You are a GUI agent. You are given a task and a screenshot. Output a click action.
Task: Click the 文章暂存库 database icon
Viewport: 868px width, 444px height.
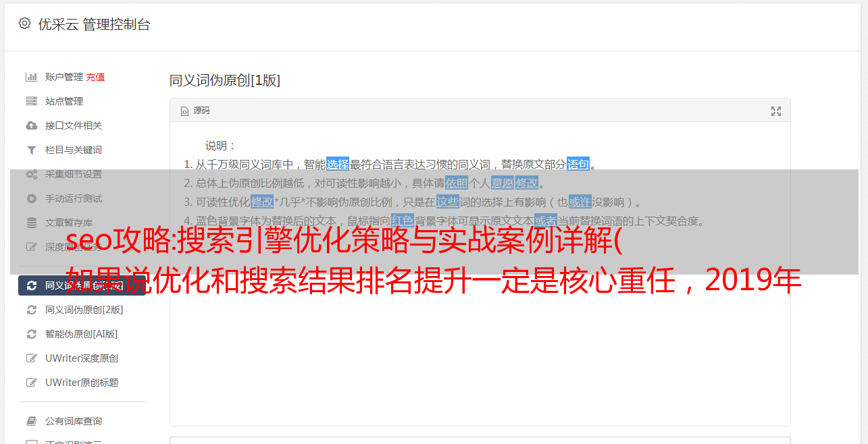coord(31,223)
